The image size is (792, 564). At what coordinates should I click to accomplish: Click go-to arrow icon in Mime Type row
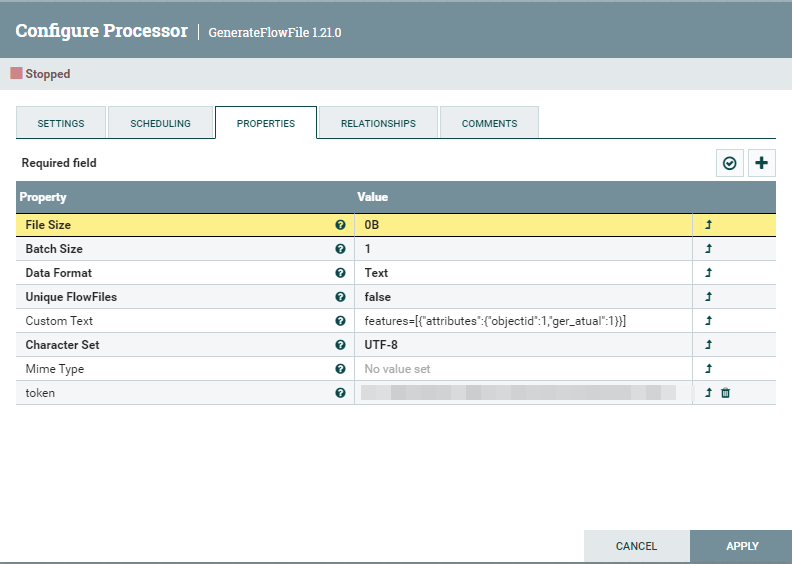[x=709, y=369]
